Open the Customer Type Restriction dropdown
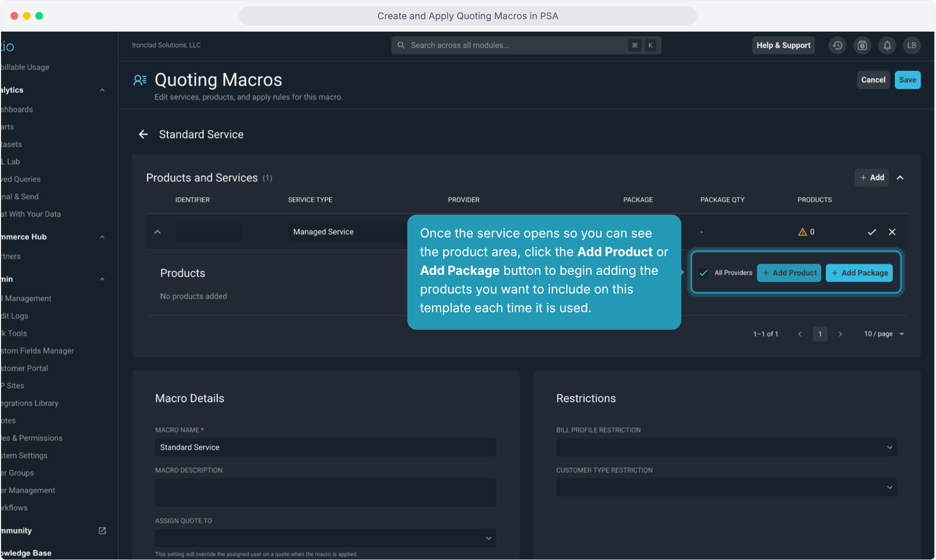Viewport: 936px width, 560px height. [727, 487]
